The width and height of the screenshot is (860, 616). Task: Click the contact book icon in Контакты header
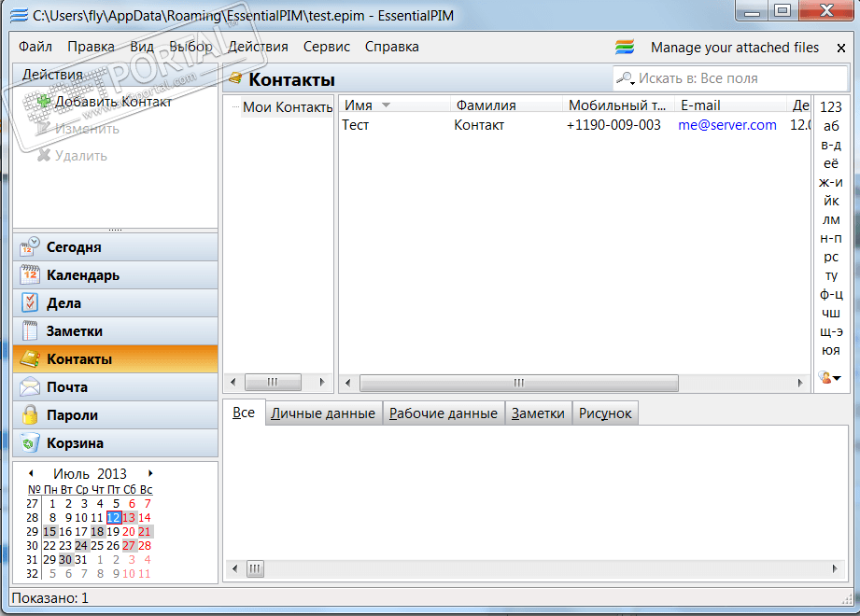[x=236, y=79]
